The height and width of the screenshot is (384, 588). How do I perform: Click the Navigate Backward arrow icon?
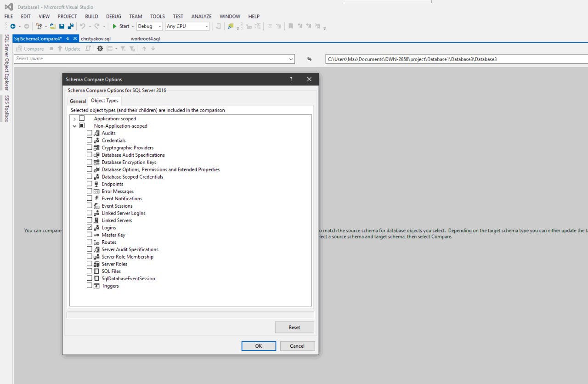13,26
